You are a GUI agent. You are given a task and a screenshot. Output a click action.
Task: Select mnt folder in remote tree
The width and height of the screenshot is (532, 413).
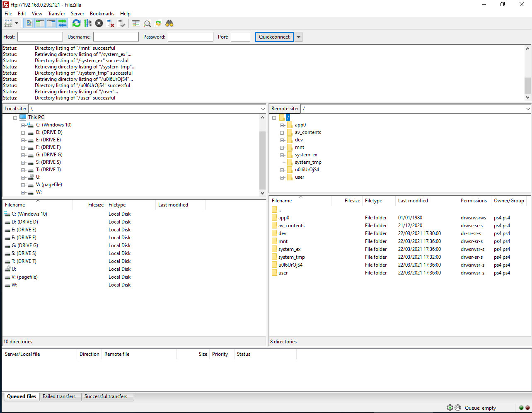(300, 147)
